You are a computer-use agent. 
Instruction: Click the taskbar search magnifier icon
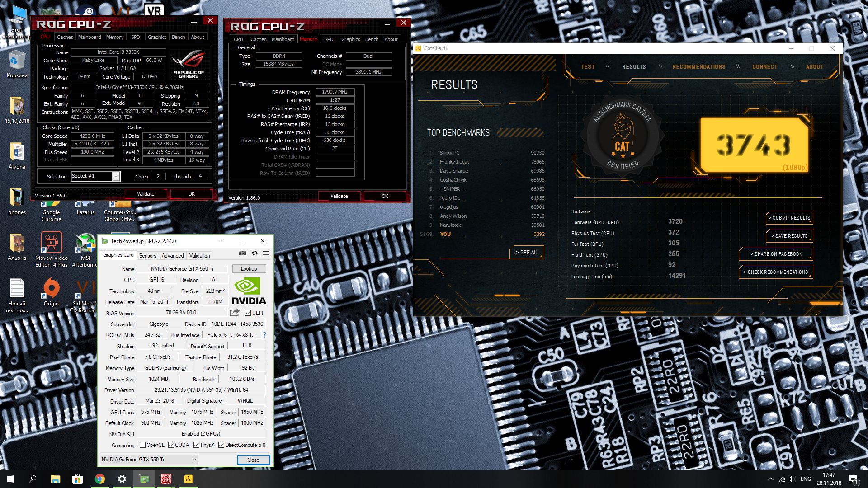pos(33,479)
